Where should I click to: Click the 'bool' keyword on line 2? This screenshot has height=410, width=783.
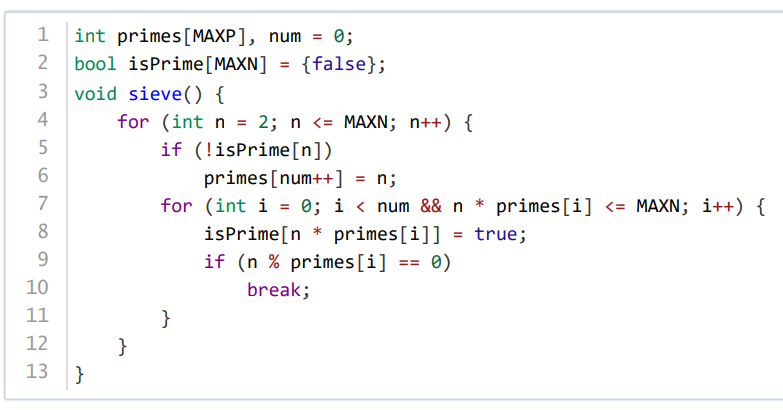pos(95,64)
